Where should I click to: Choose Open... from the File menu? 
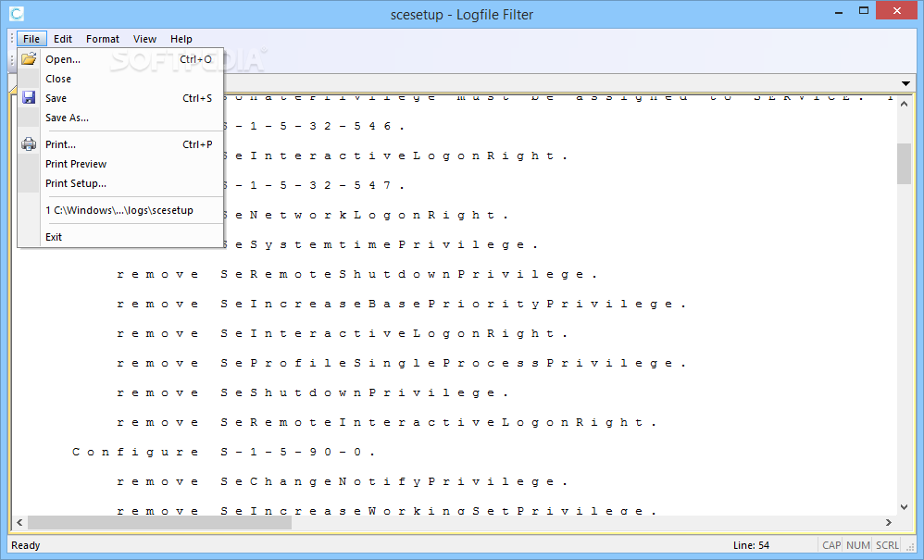point(120,59)
